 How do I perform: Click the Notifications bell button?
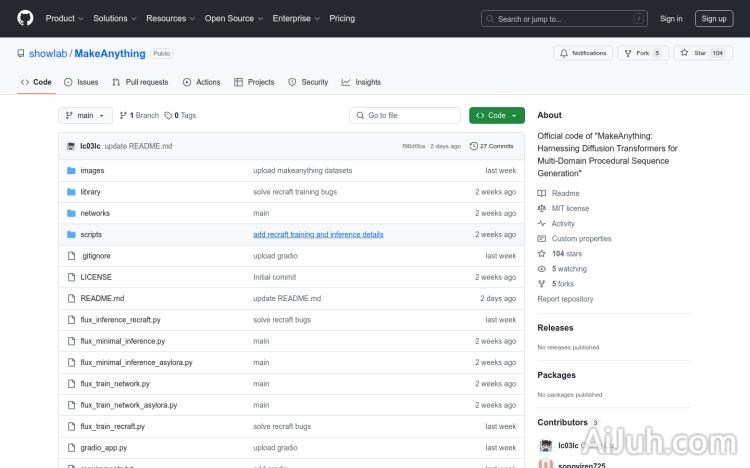[x=582, y=53]
